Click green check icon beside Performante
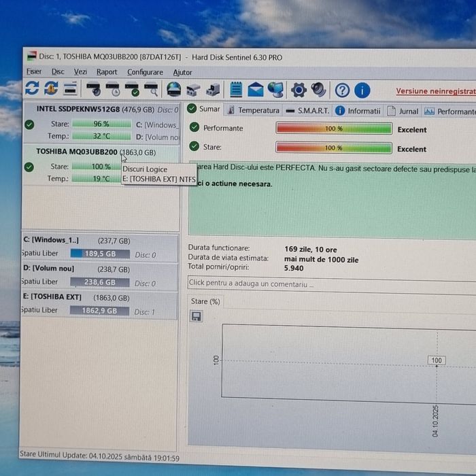The image size is (476, 476). pos(194,127)
